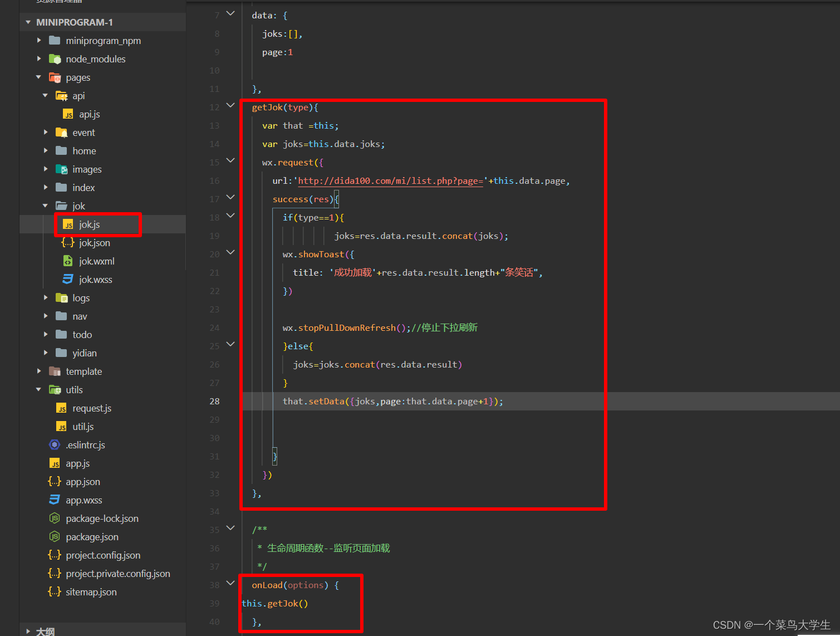Expand the miniprogram_npm folder arrow
840x636 pixels.
pos(39,41)
